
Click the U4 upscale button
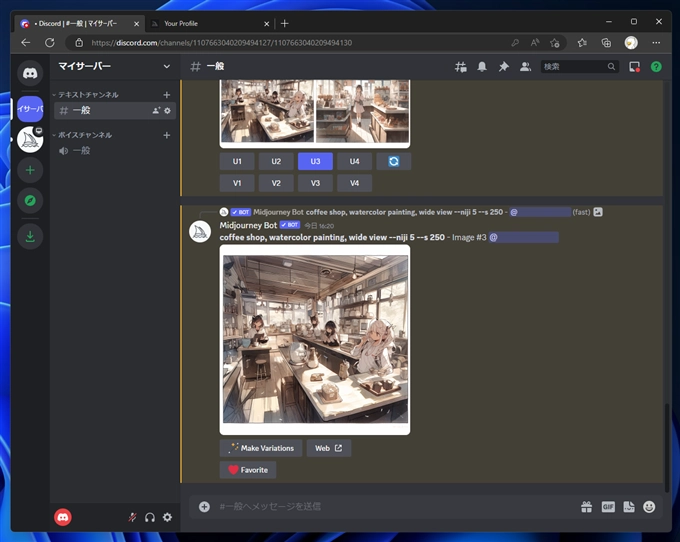(x=354, y=161)
